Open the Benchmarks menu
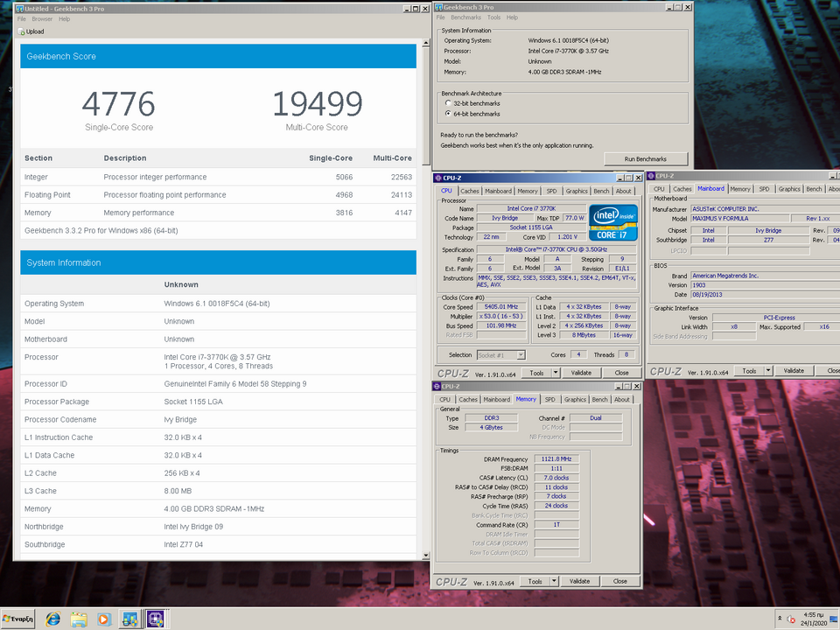The width and height of the screenshot is (840, 630). point(465,17)
